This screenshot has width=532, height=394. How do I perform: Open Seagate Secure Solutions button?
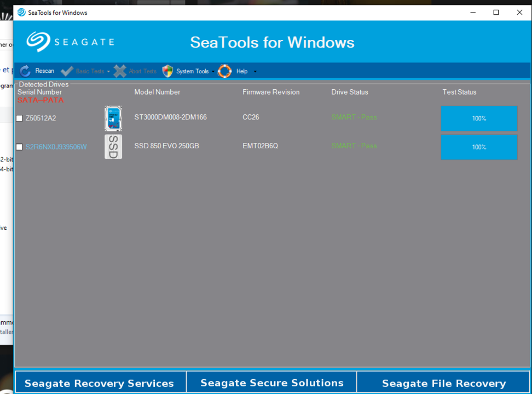(x=271, y=383)
